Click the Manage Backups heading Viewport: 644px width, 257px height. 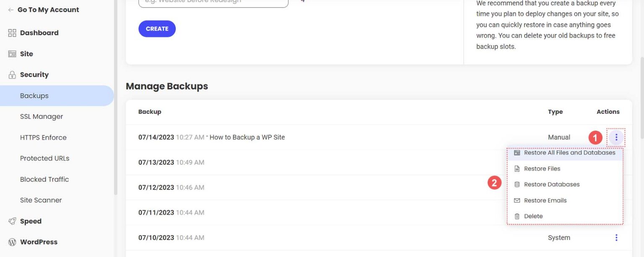click(x=167, y=86)
